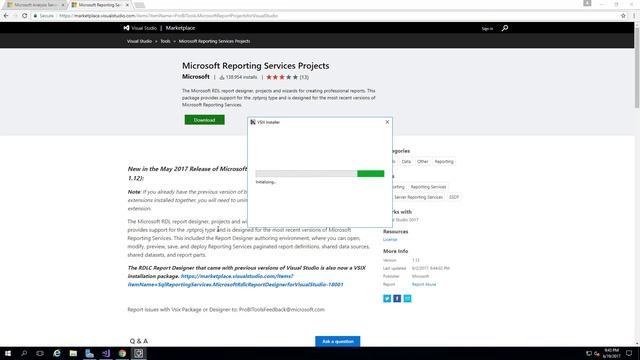640x360 pixels.
Task: Switch to the first browser tab
Action: coord(36,5)
